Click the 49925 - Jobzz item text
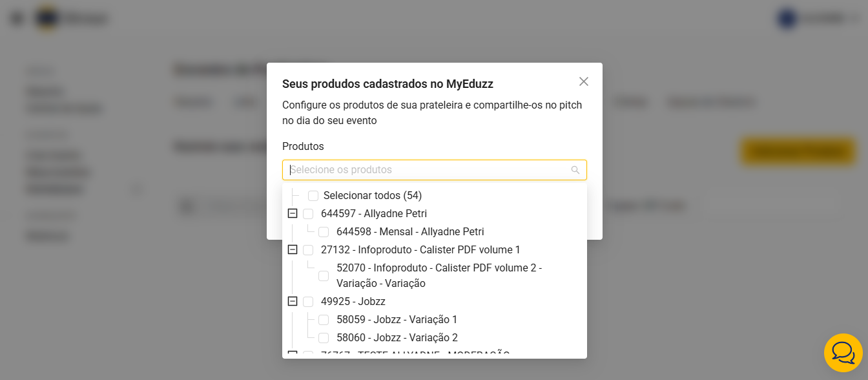Image resolution: width=868 pixels, height=380 pixels. click(x=353, y=302)
